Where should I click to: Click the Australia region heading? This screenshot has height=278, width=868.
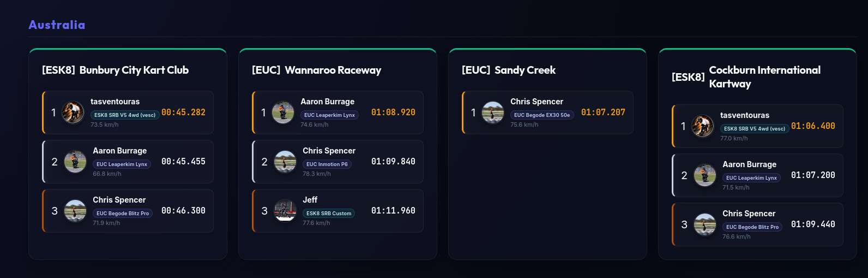coord(57,25)
